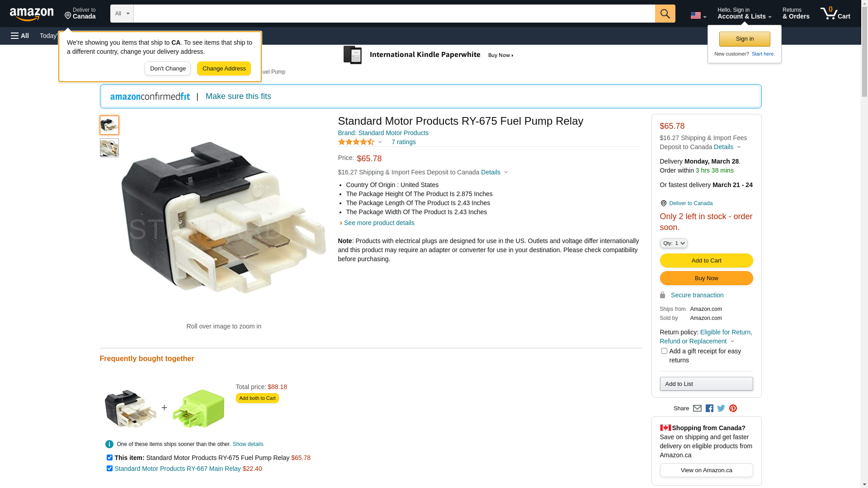Screen dimensions: 868x488
Task: Open the search category All dropdown
Action: [x=122, y=14]
